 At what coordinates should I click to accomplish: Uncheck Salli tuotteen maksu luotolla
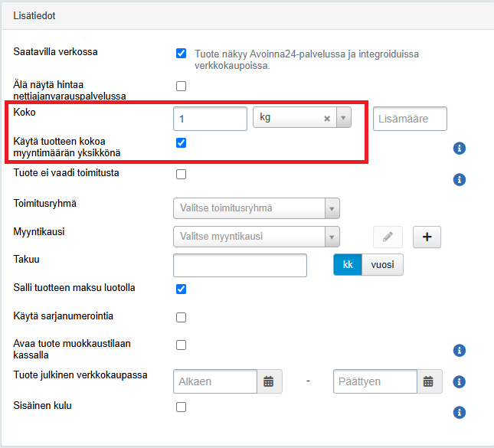tap(182, 289)
